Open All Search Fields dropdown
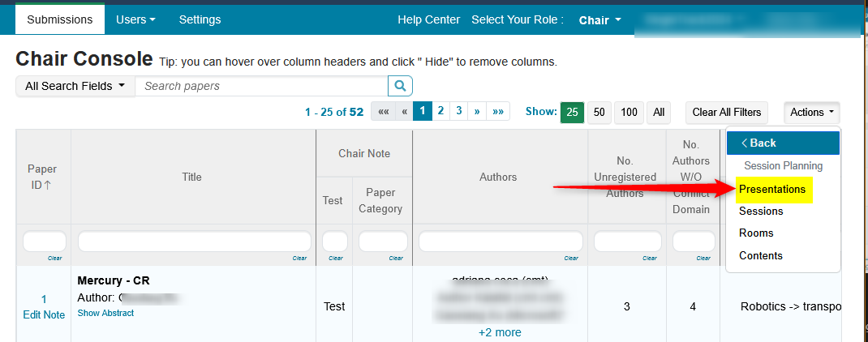The height and width of the screenshot is (342, 868). [x=75, y=86]
